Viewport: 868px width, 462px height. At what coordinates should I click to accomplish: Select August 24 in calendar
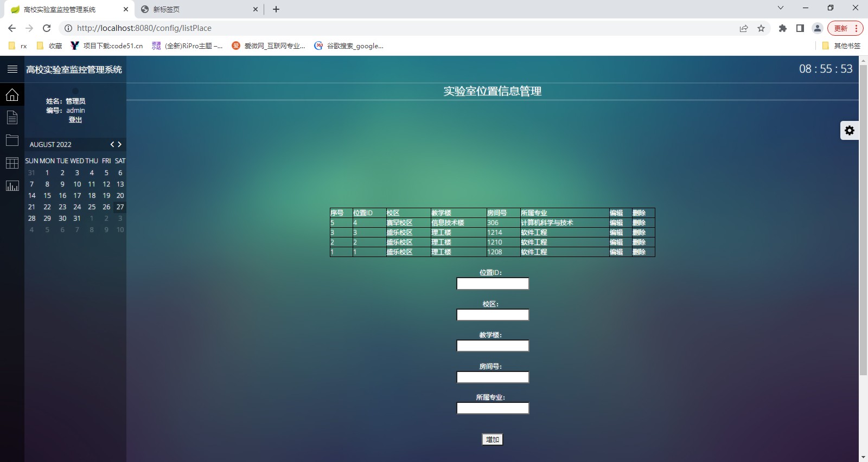click(77, 207)
